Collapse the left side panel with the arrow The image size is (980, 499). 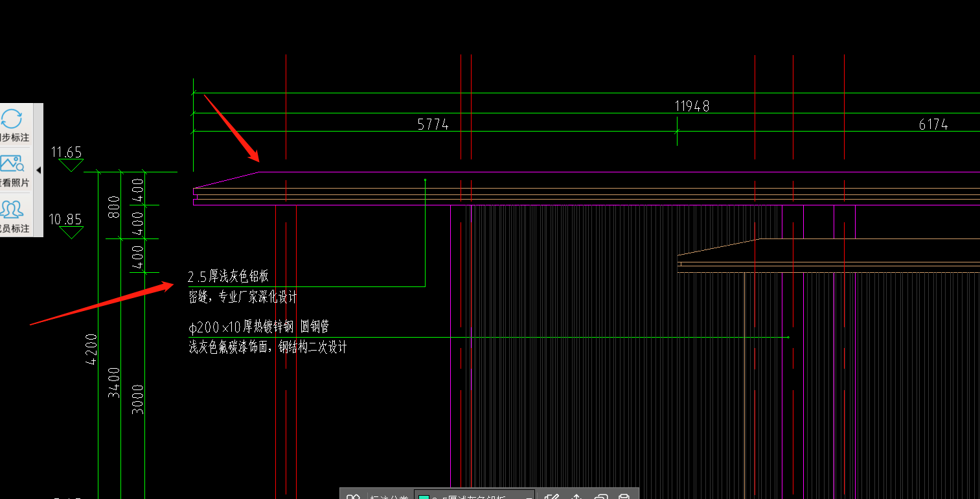click(38, 170)
